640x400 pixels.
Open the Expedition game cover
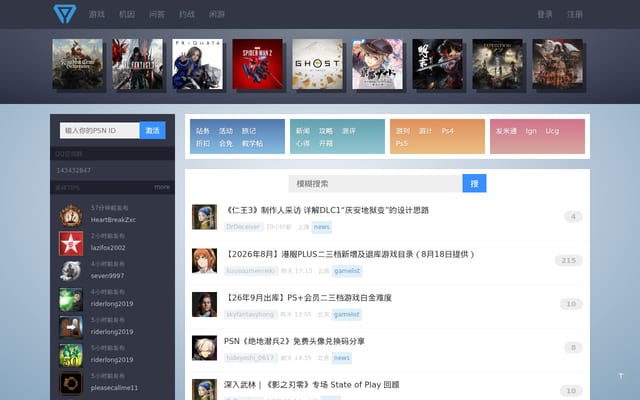pos(498,64)
